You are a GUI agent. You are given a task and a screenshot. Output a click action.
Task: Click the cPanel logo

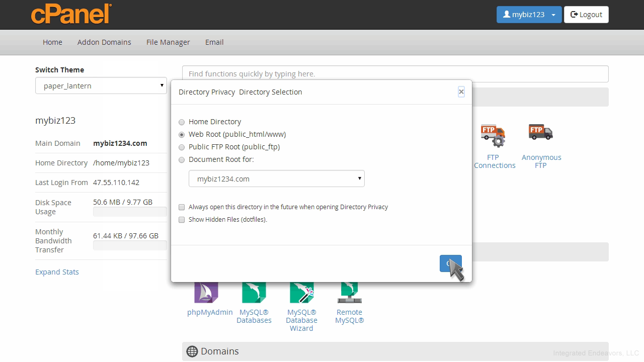pos(71,14)
